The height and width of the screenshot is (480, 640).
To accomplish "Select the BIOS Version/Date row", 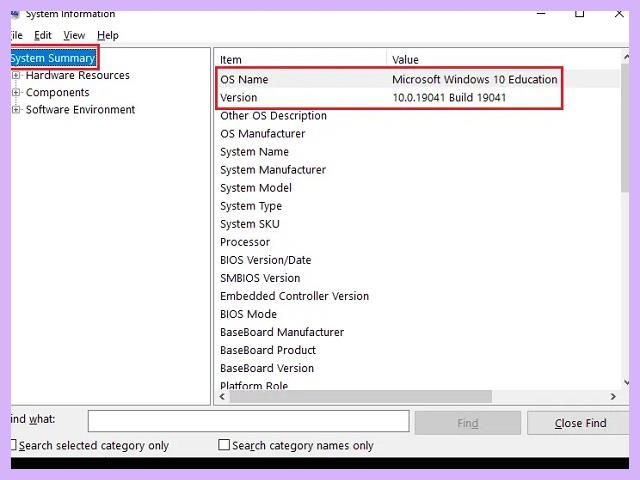I will (x=418, y=260).
